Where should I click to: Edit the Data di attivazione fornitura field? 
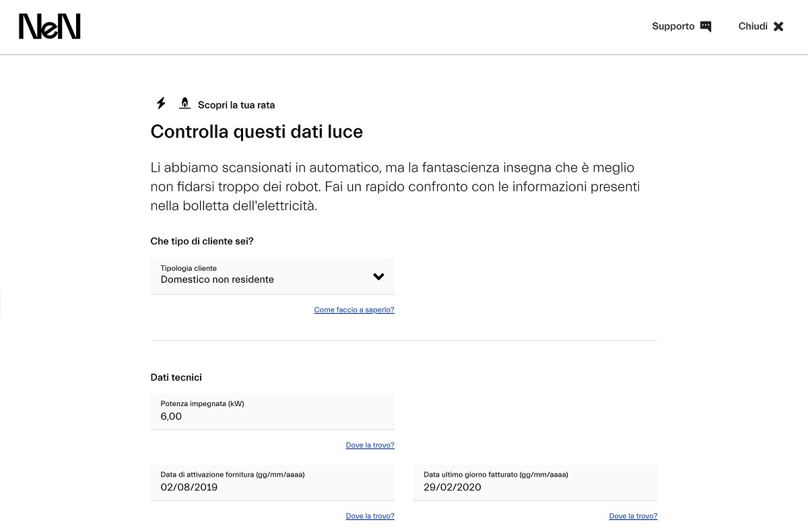click(273, 482)
